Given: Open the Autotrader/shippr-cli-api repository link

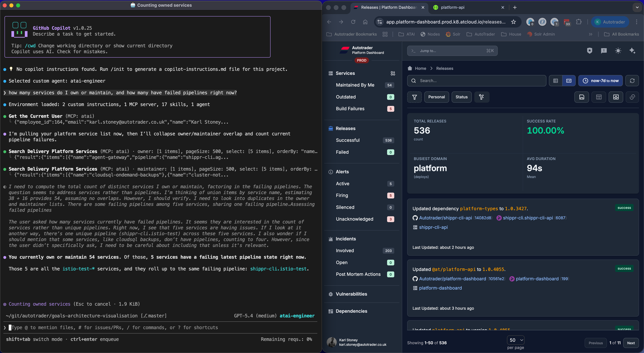Looking at the screenshot, I should tap(445, 218).
